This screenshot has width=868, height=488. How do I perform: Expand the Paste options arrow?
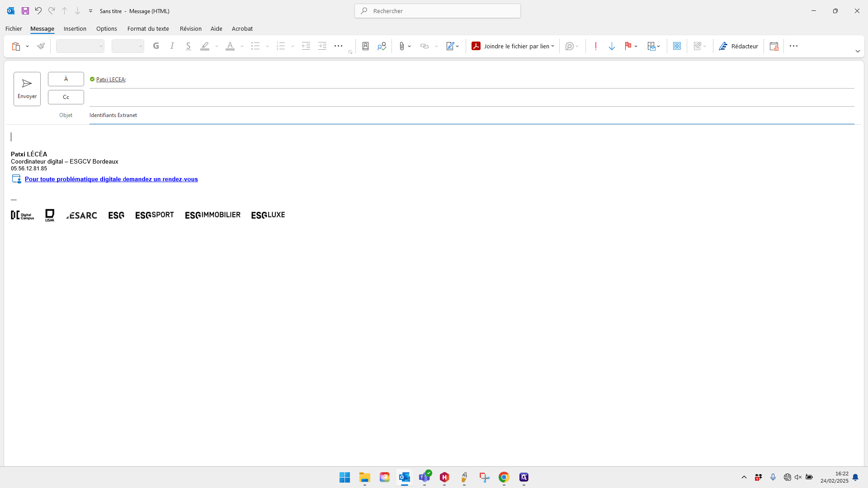[x=28, y=46]
